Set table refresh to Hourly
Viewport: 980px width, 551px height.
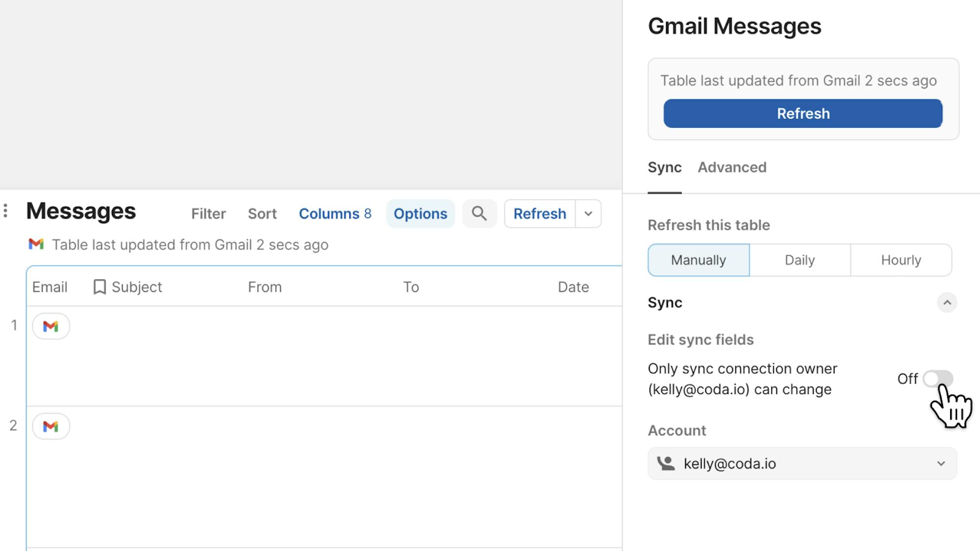click(901, 260)
